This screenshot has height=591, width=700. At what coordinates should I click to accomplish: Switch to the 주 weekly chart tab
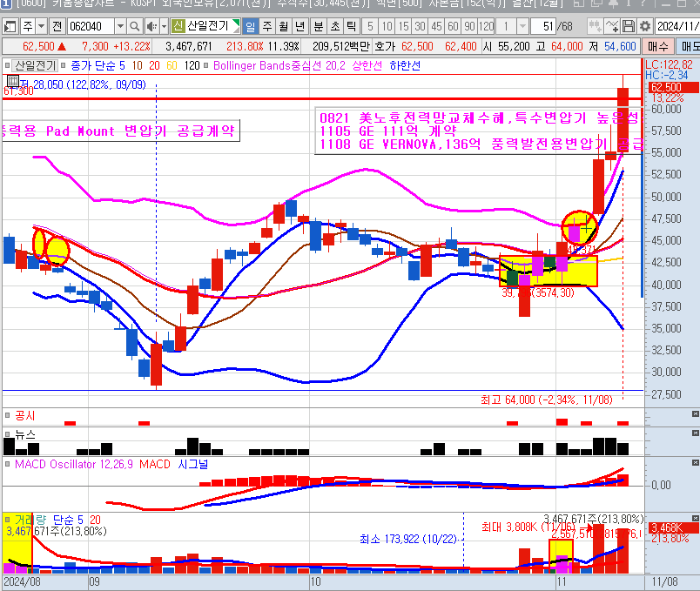point(267,26)
